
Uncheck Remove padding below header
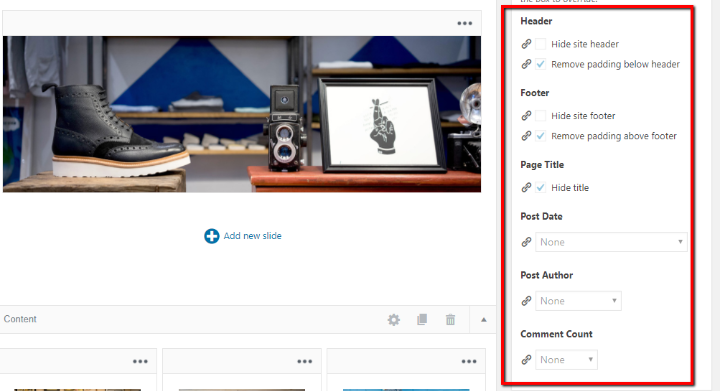[541, 64]
